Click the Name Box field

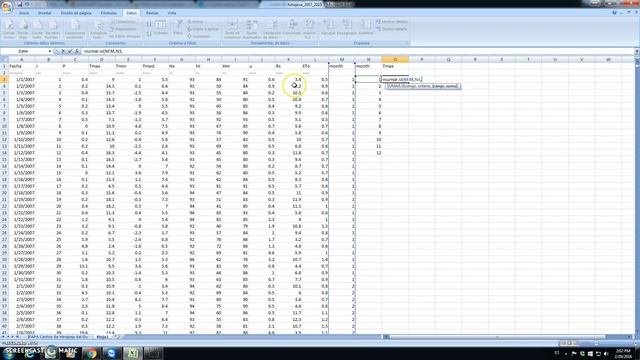[24, 51]
